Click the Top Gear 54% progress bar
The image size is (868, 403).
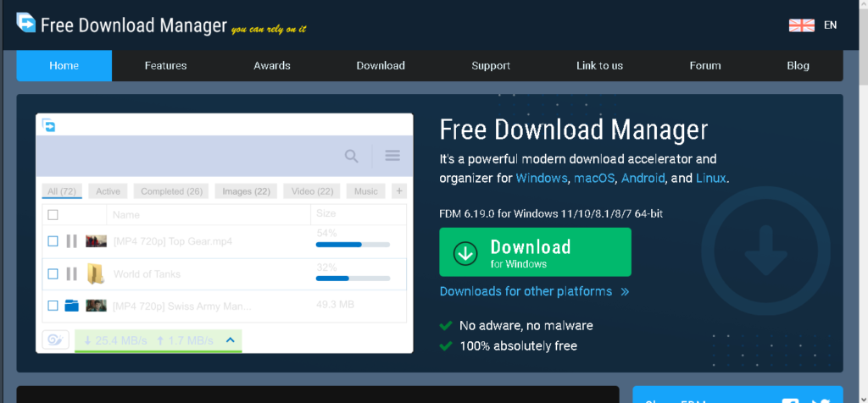click(353, 245)
